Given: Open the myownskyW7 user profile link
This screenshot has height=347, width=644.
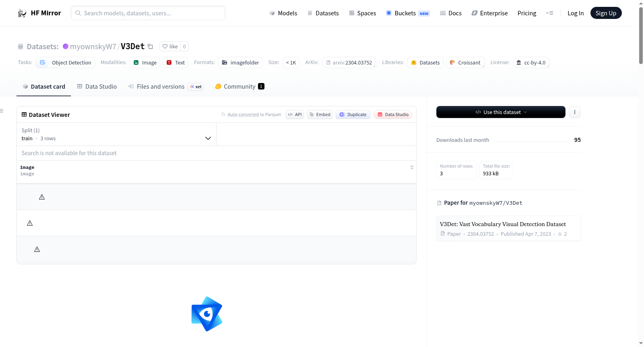Looking at the screenshot, I should pyautogui.click(x=93, y=47).
